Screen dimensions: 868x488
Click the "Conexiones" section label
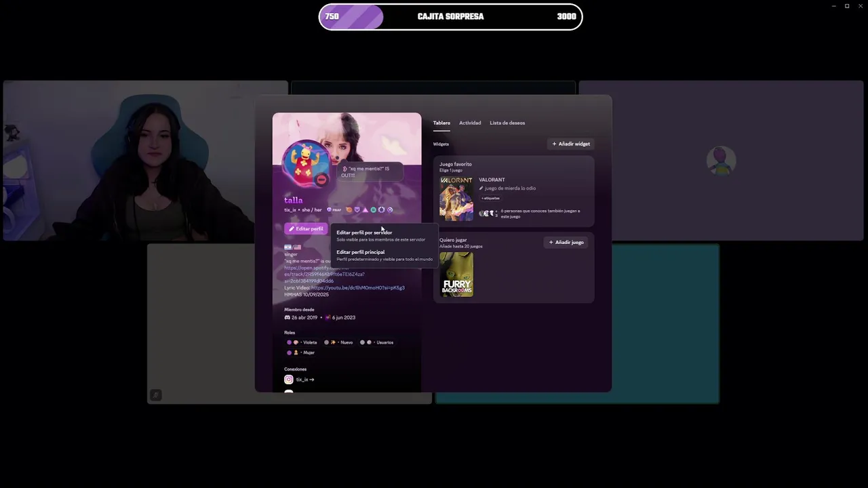point(295,369)
